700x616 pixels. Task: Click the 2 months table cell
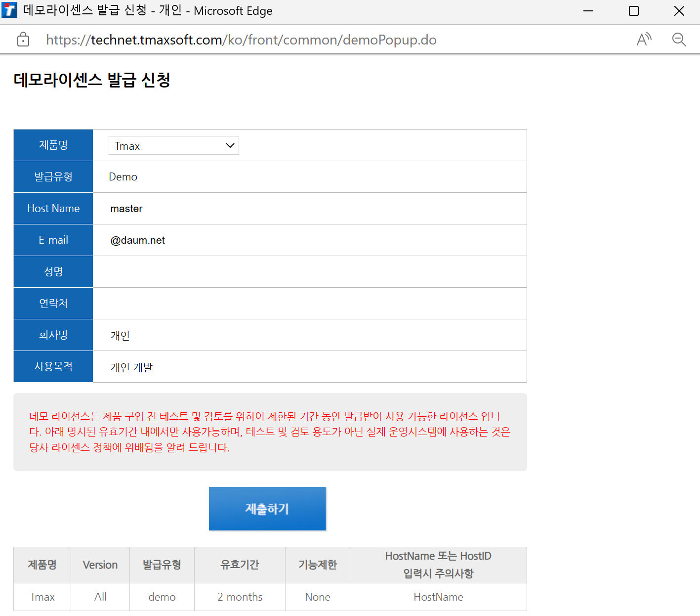tap(240, 597)
